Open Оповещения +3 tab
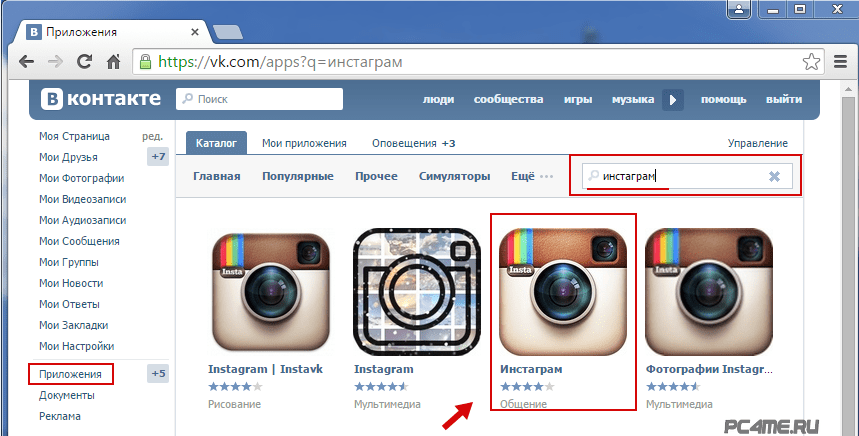This screenshot has width=859, height=436. point(414,143)
